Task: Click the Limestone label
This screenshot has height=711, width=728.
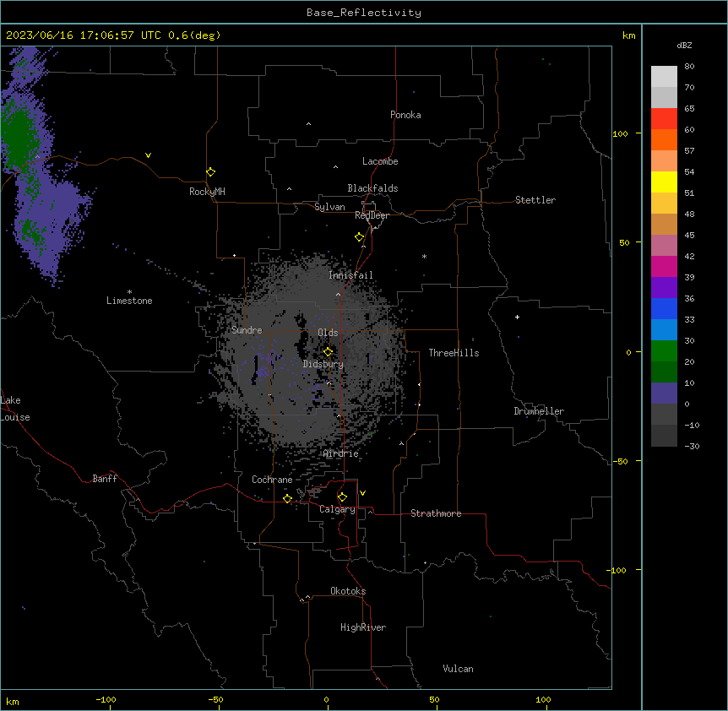Action: point(129,301)
